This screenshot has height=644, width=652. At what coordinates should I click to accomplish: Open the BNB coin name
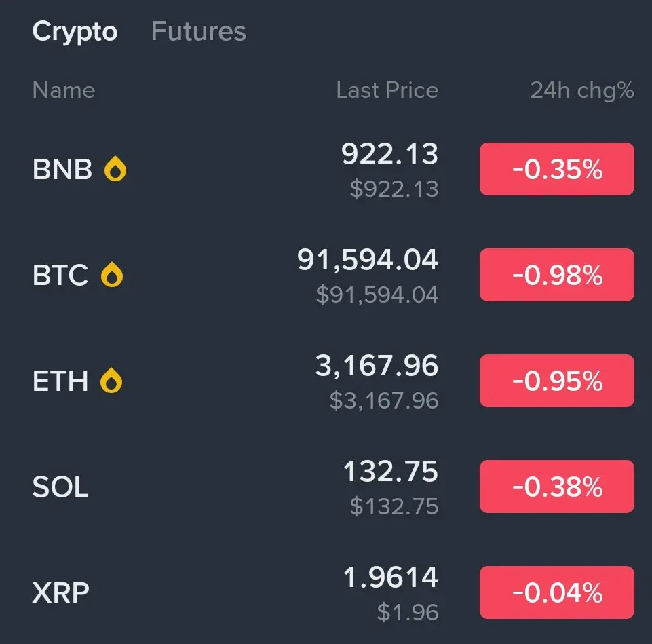pos(62,170)
